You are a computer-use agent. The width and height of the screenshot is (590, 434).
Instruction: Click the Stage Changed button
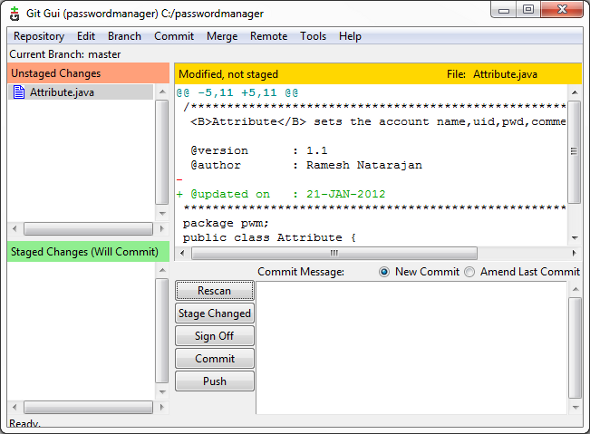pos(214,313)
